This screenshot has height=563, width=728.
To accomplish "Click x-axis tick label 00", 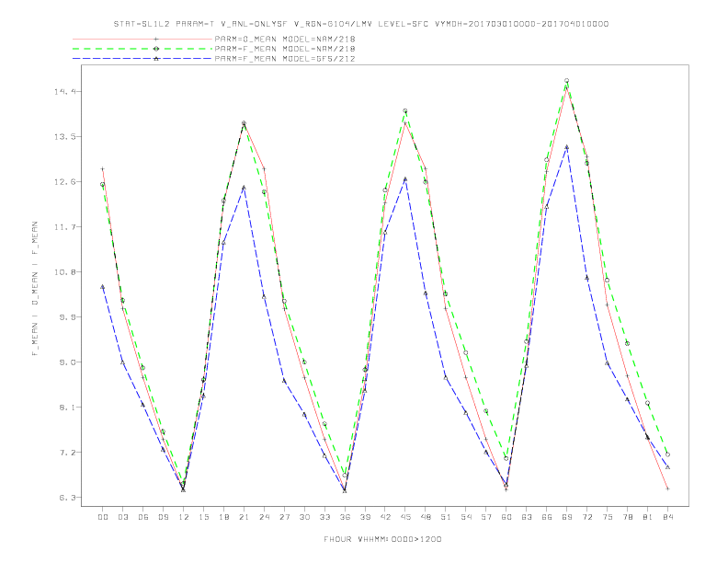I will pos(103,517).
